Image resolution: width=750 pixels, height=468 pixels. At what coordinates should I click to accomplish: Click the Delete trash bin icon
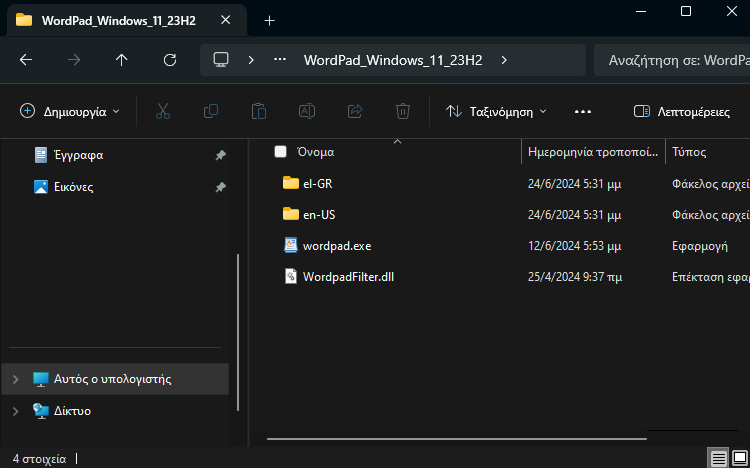coord(403,111)
